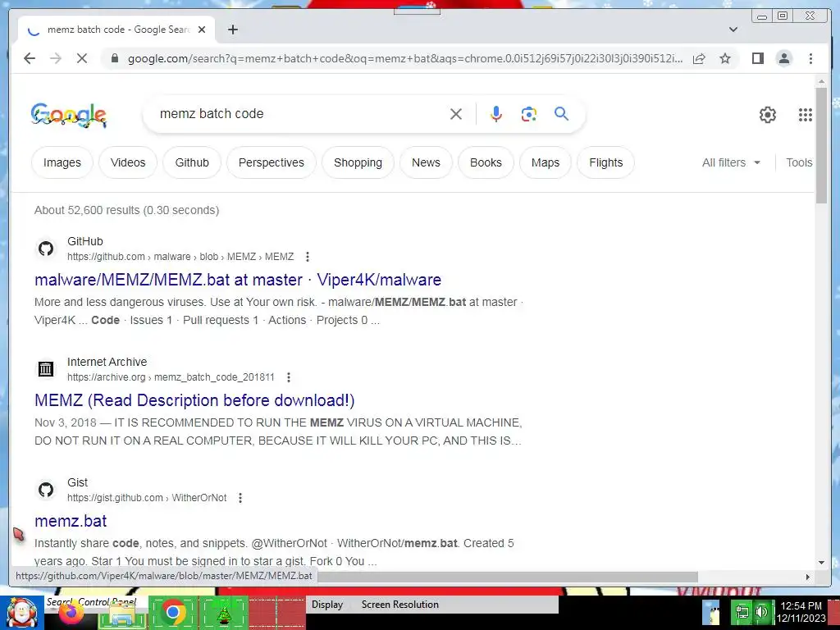Open search Tools
Screen dimensions: 840x630
click(x=799, y=162)
